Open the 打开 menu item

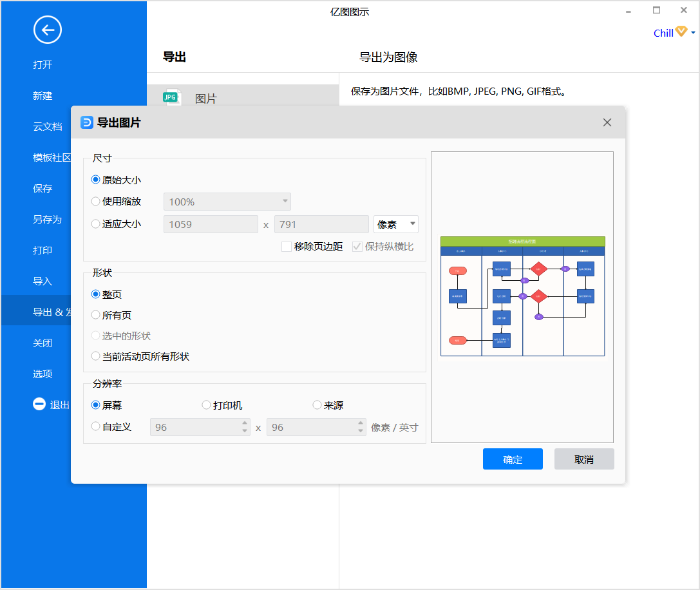click(43, 65)
